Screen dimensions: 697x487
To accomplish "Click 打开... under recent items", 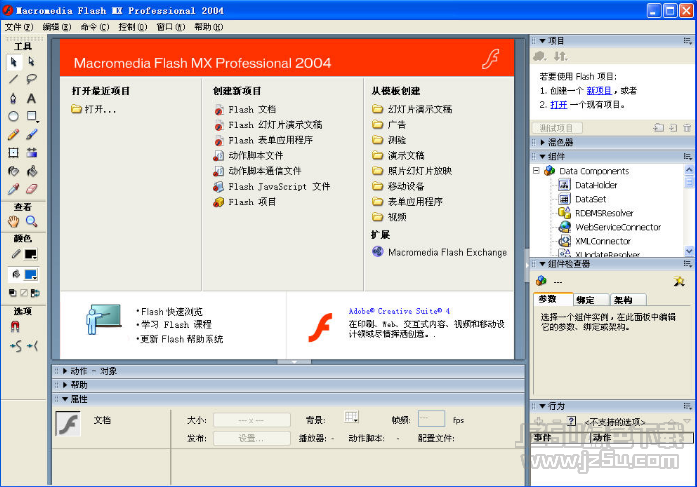I will click(94, 109).
